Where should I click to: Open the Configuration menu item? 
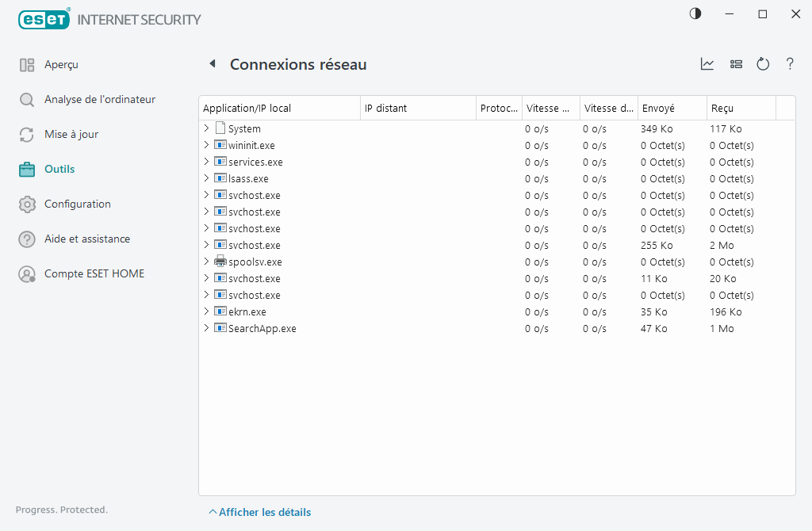[x=77, y=204]
